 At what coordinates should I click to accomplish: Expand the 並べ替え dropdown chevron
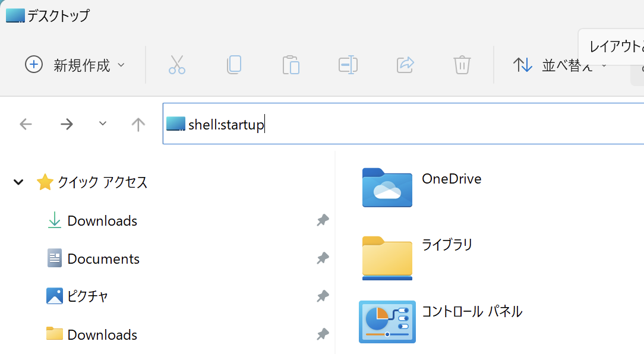point(604,66)
